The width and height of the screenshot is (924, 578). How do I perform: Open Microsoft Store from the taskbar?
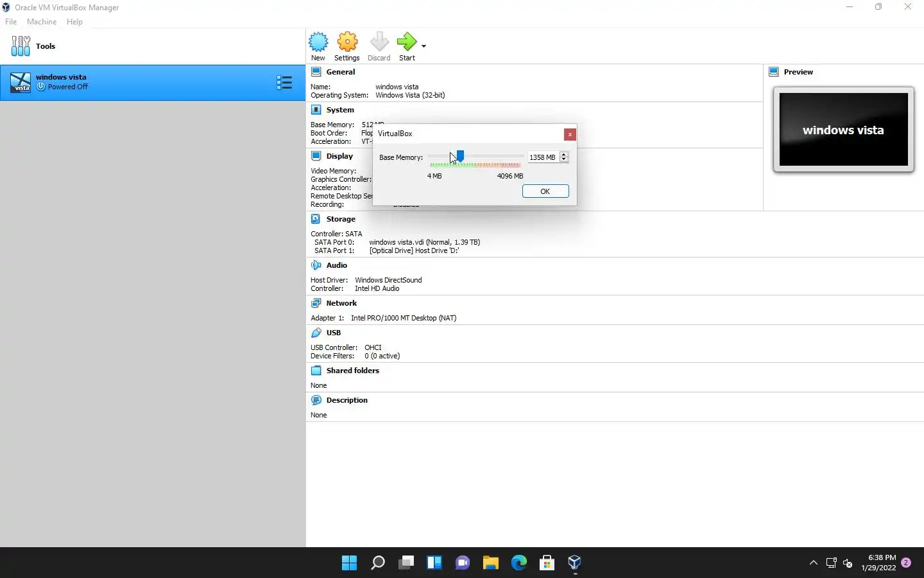[x=547, y=563]
